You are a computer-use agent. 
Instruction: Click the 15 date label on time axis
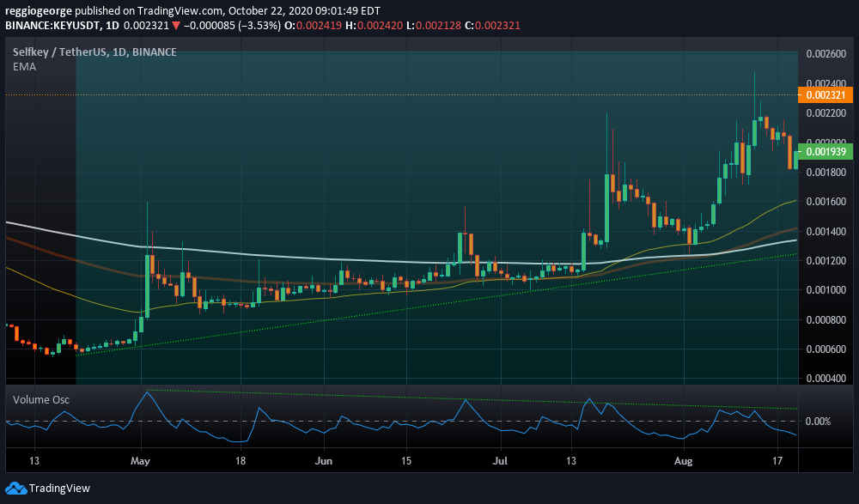tap(406, 461)
